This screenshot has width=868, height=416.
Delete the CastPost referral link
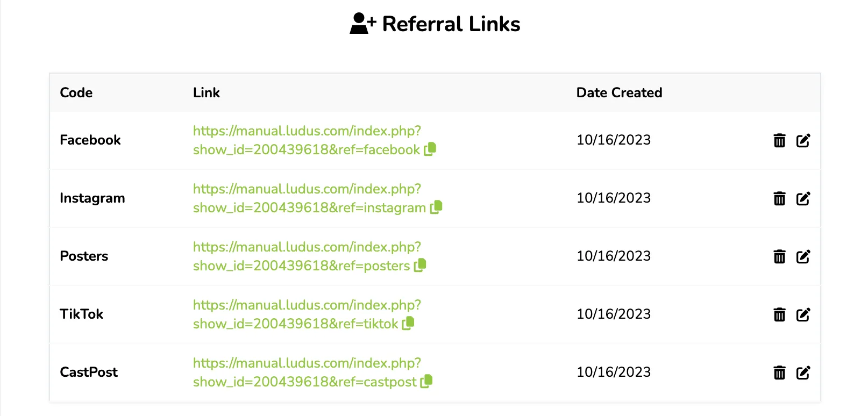coord(779,372)
